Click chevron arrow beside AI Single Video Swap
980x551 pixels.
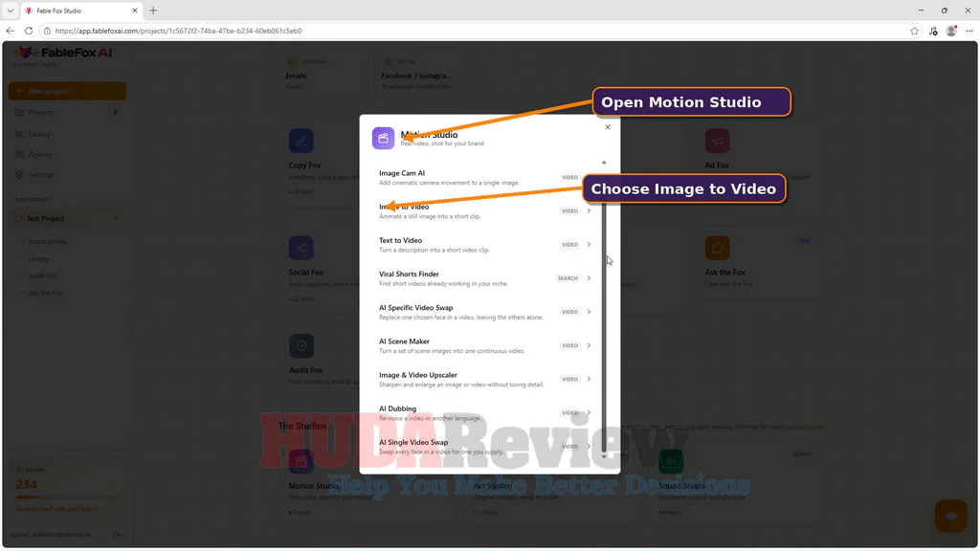589,446
